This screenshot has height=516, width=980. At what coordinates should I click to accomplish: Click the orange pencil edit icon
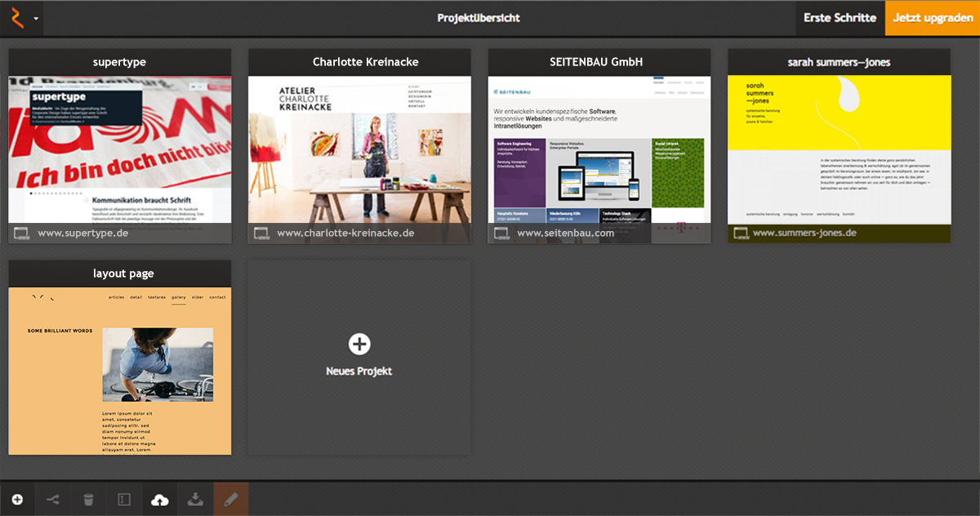pos(231,500)
